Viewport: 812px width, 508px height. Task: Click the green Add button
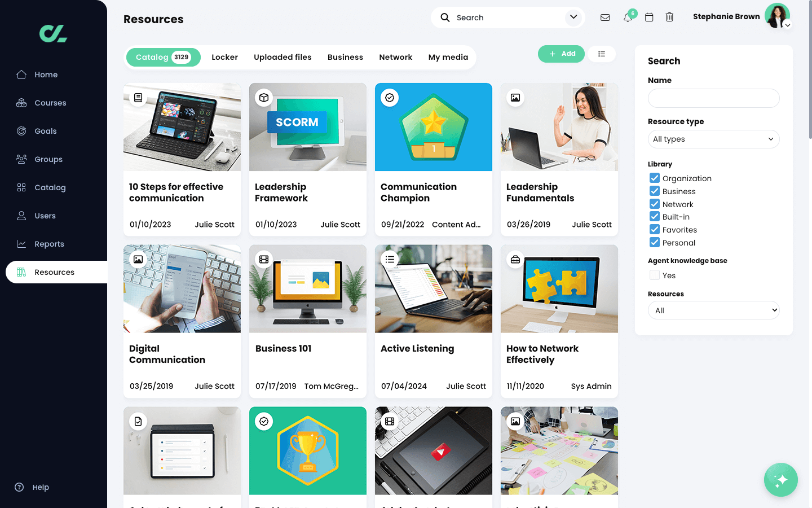[561, 54]
